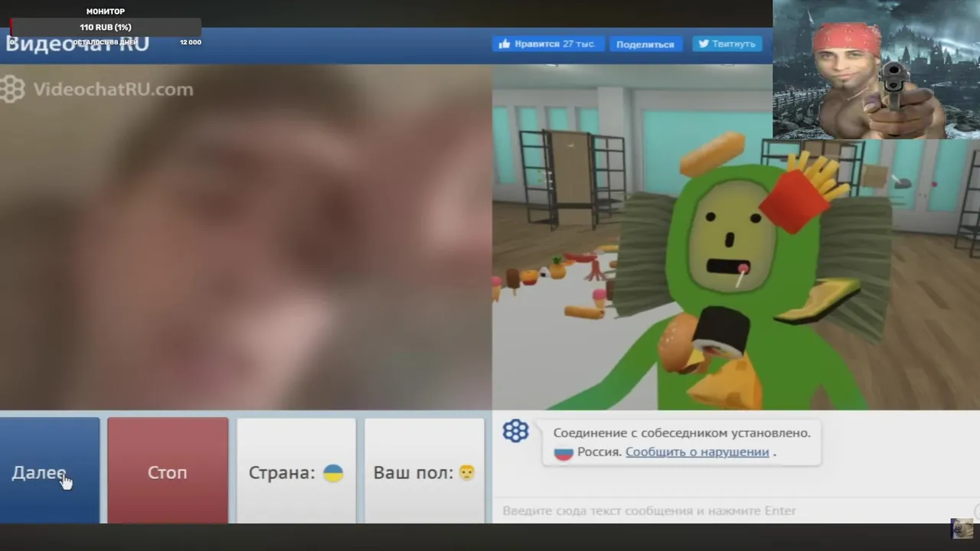Open the Страна country selector

coord(296,471)
